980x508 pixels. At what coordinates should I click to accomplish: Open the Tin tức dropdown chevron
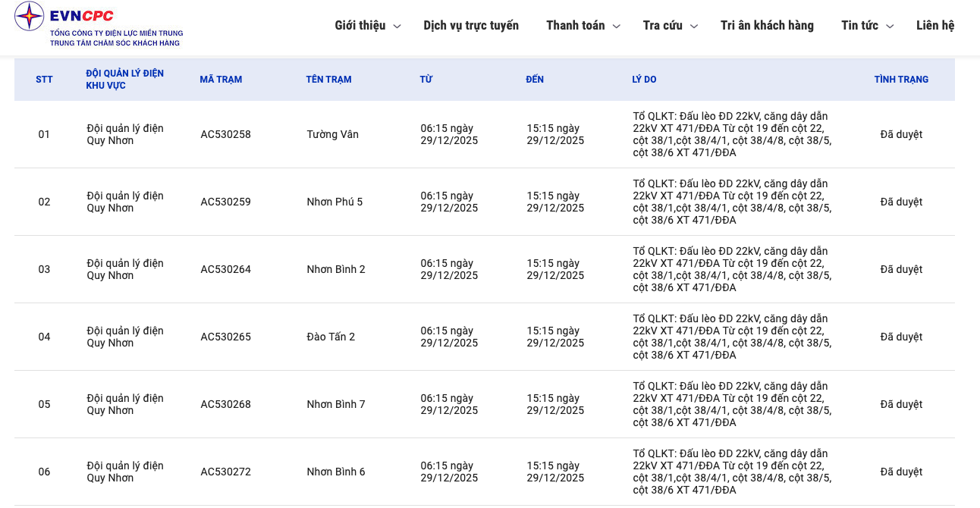(890, 27)
